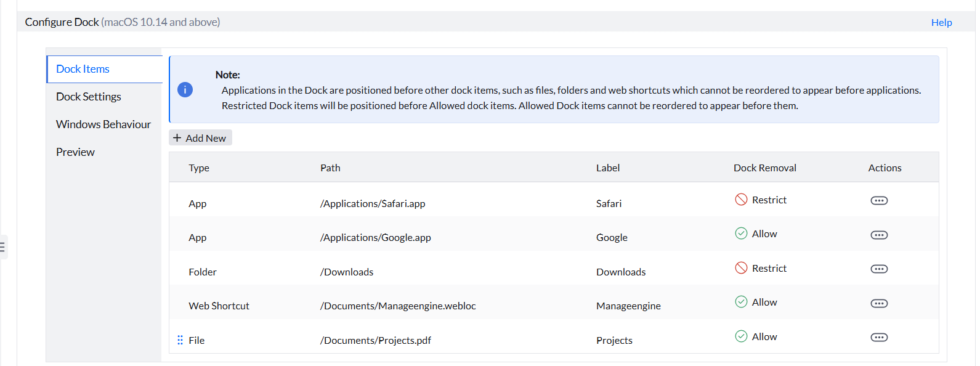
Task: Click the Actions column header
Action: tap(885, 168)
